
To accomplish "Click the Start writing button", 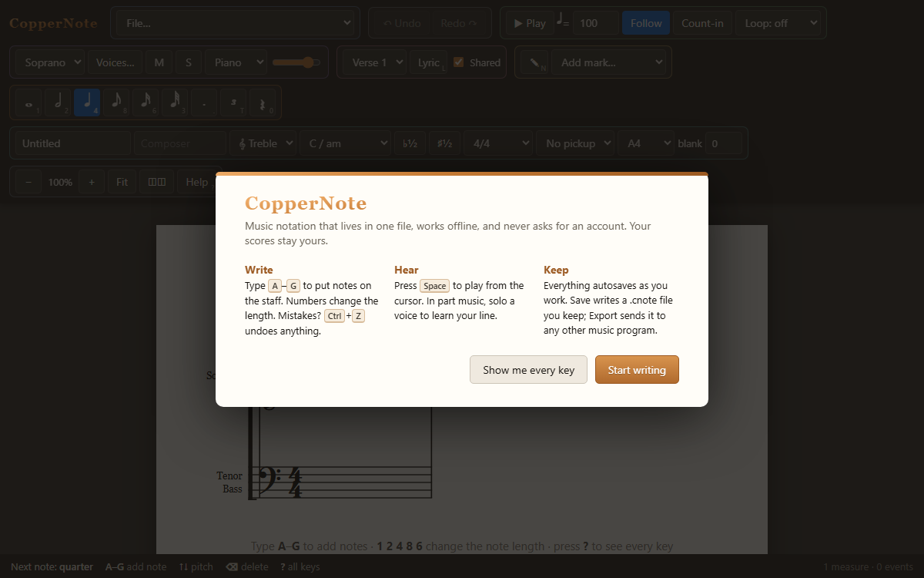I will (637, 370).
